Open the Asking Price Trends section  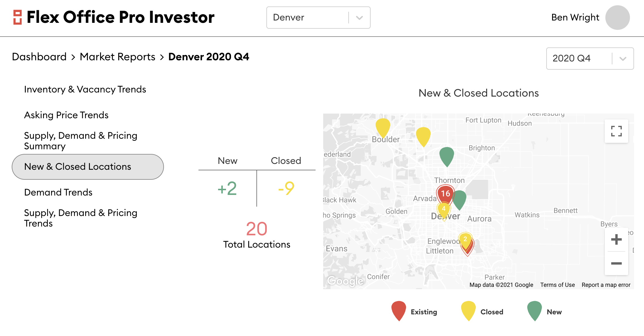pos(66,115)
